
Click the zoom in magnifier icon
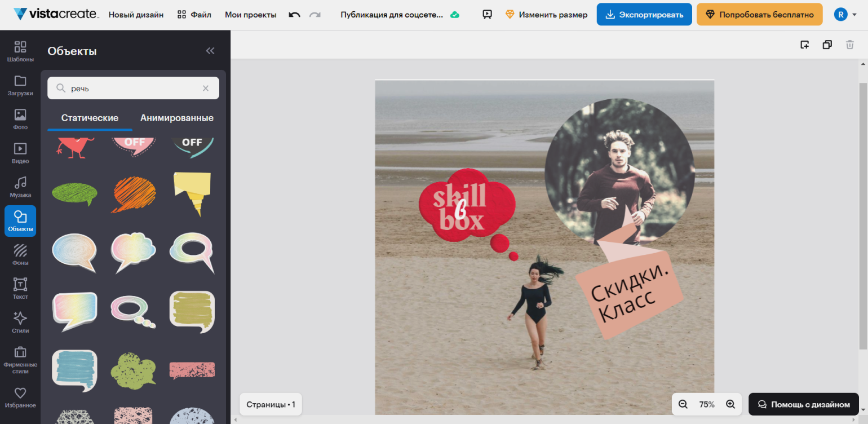730,404
